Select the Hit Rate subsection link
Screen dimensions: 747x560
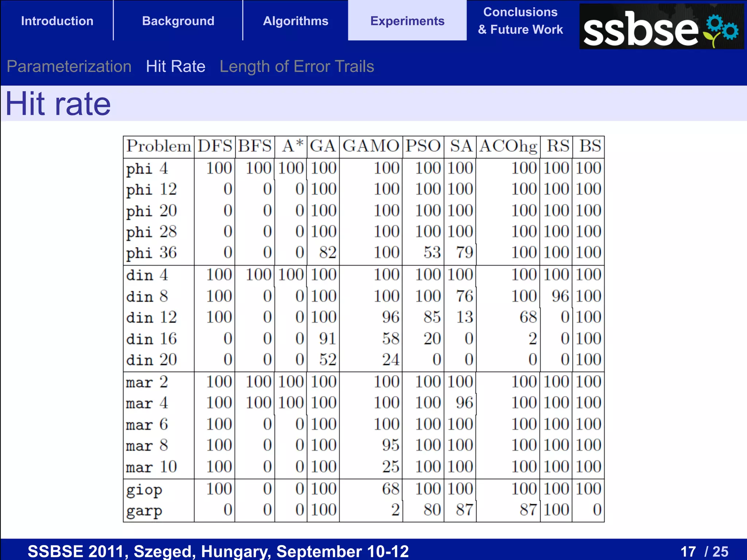pyautogui.click(x=175, y=67)
